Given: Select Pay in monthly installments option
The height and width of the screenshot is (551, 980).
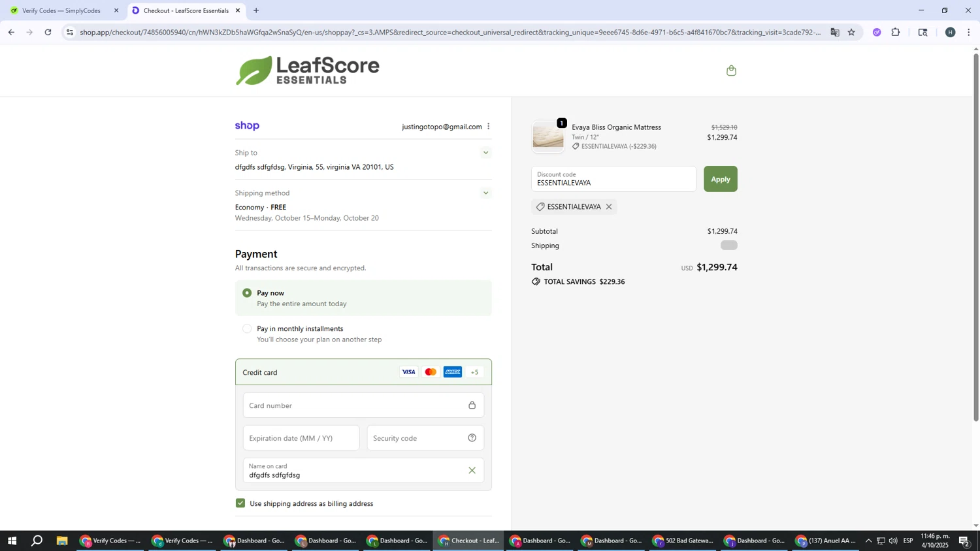Looking at the screenshot, I should pos(247,329).
